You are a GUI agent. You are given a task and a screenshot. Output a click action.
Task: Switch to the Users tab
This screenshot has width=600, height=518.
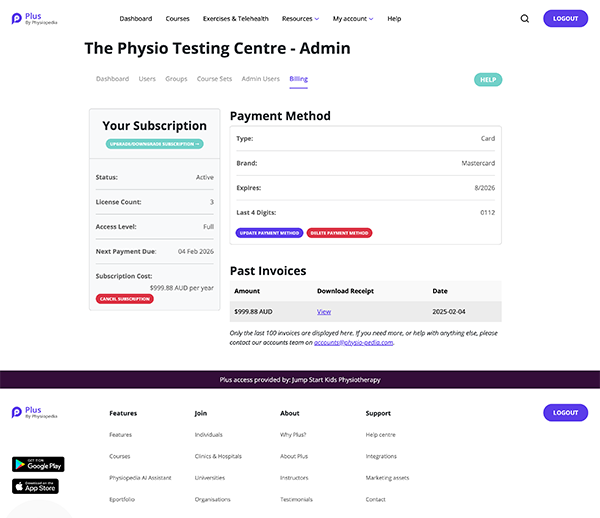(147, 79)
